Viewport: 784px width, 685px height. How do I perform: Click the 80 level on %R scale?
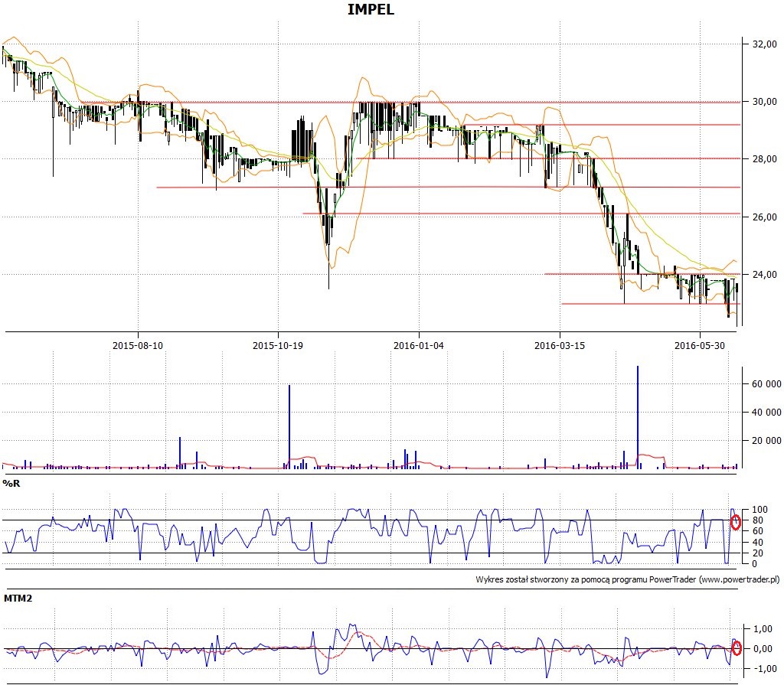pos(757,520)
